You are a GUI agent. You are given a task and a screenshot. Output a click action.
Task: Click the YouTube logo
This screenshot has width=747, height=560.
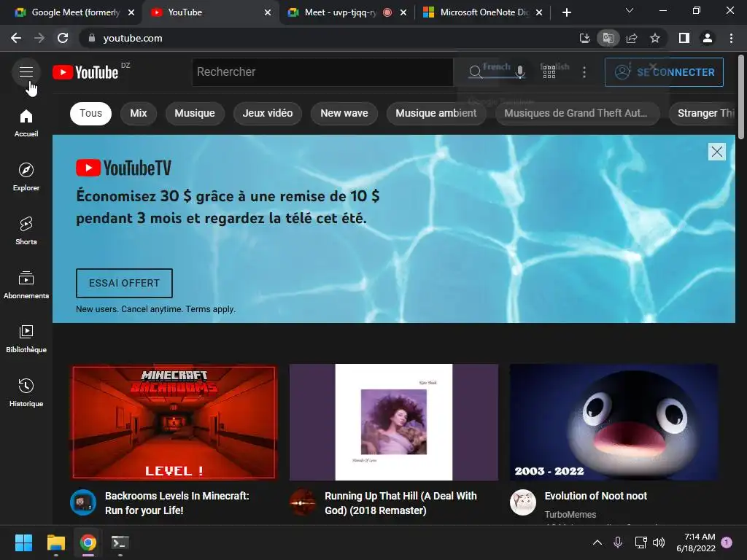(86, 72)
